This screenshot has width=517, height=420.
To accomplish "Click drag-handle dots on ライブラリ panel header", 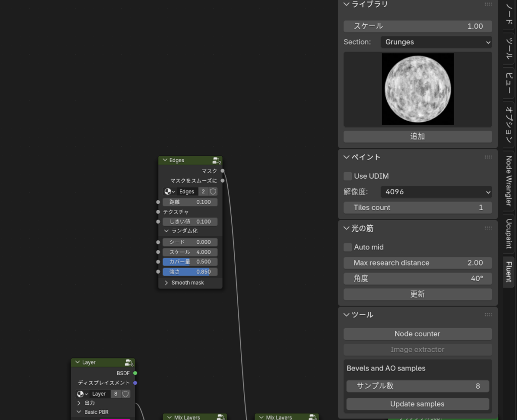I will point(488,4).
